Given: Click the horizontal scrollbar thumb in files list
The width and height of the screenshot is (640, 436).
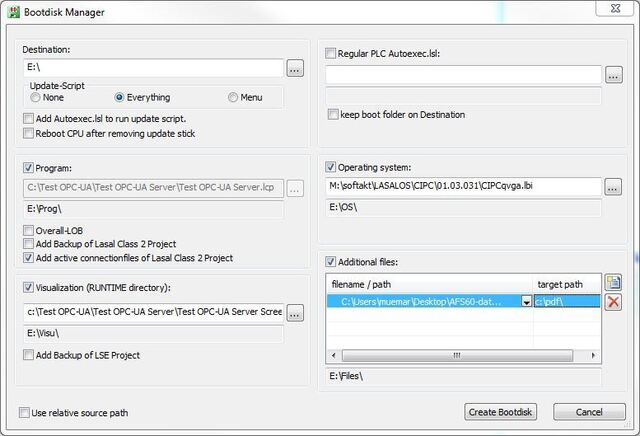Looking at the screenshot, I should (x=457, y=356).
